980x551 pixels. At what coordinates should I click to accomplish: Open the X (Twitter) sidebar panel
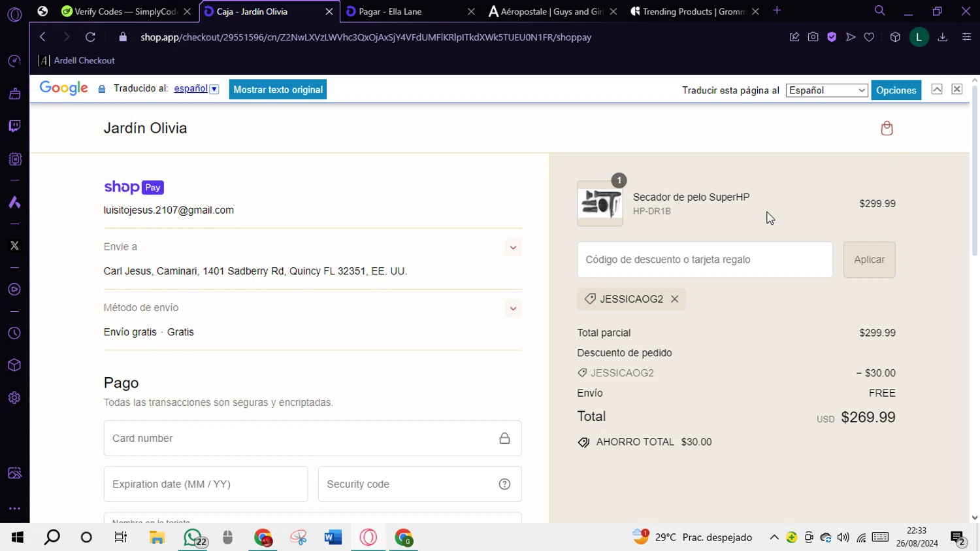(x=14, y=246)
